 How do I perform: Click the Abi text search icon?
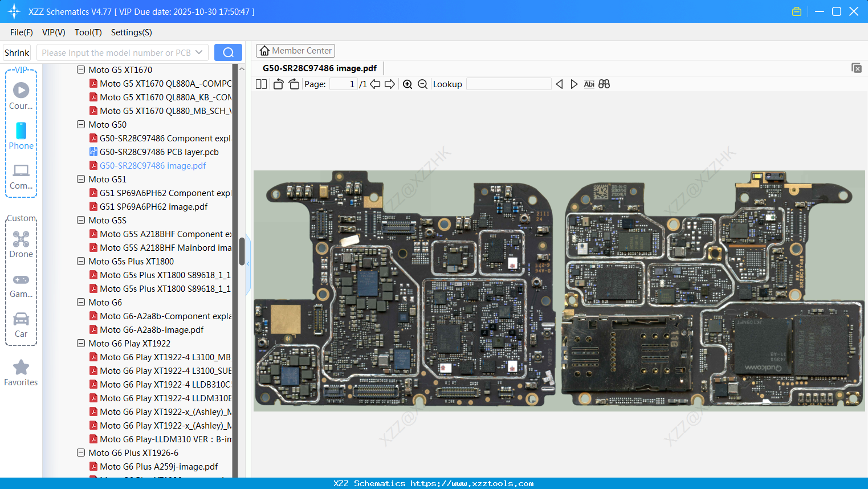589,84
